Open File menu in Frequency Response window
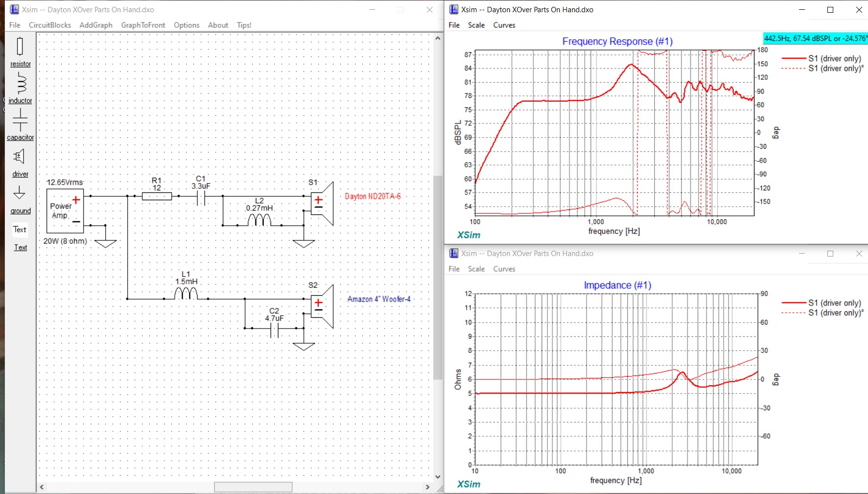 coord(454,25)
